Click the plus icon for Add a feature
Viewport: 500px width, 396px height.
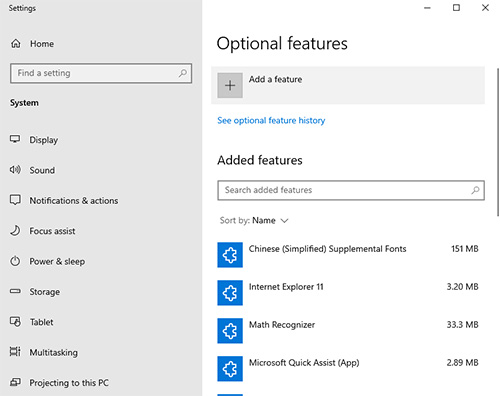(x=230, y=86)
